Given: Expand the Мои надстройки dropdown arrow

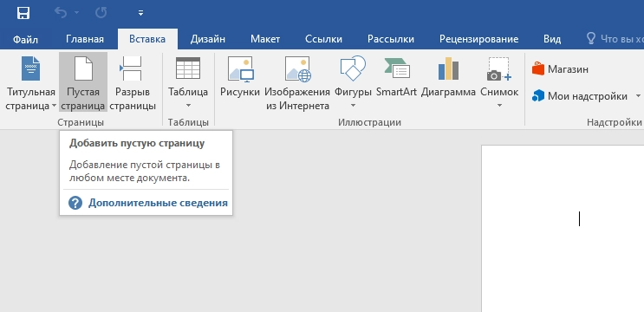Looking at the screenshot, I should 638,96.
